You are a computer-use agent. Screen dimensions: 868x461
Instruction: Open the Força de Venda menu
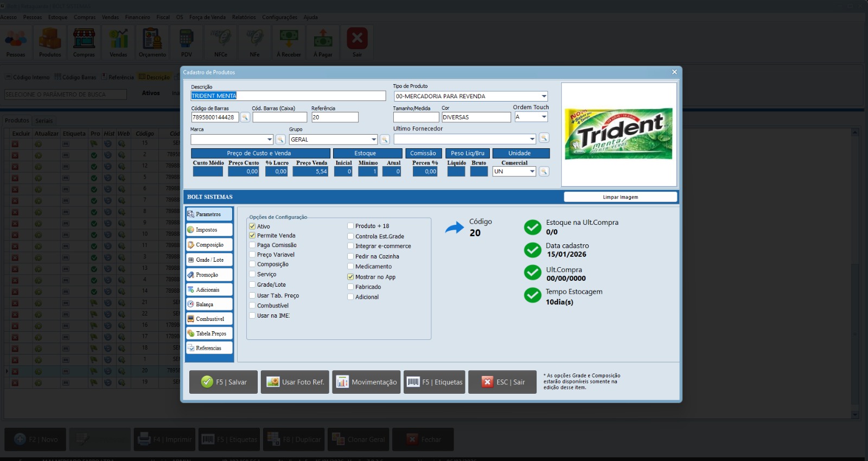(x=207, y=17)
